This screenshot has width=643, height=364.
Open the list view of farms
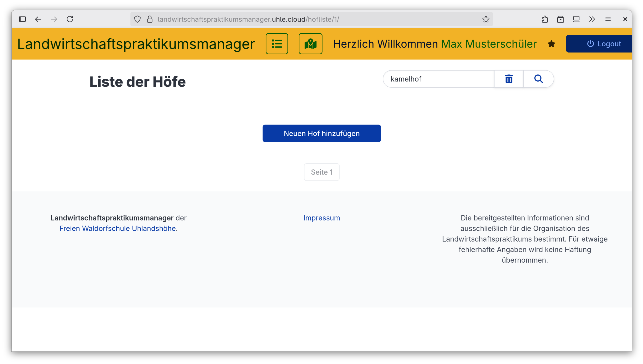pyautogui.click(x=277, y=44)
